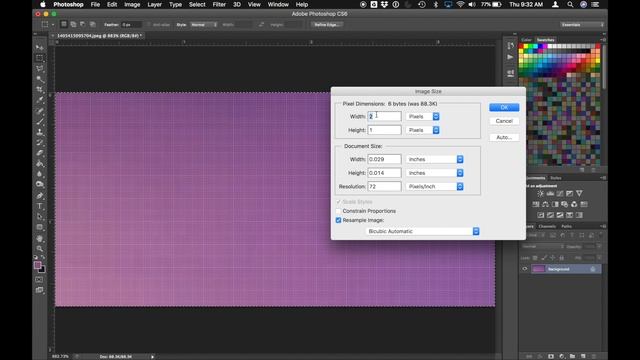Select the Pen tool
Image resolution: width=640 pixels, height=360 pixels.
[x=40, y=196]
